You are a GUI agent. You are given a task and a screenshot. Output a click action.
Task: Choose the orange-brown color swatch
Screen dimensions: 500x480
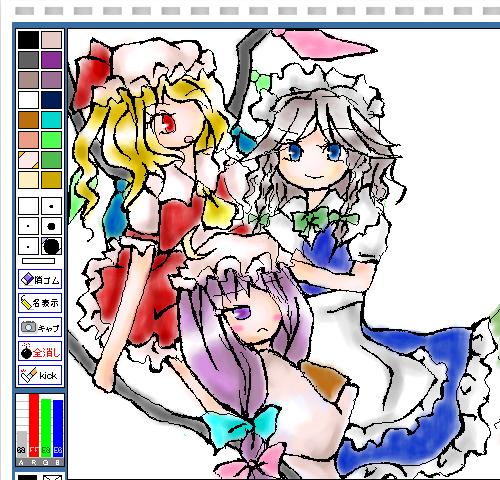28,120
